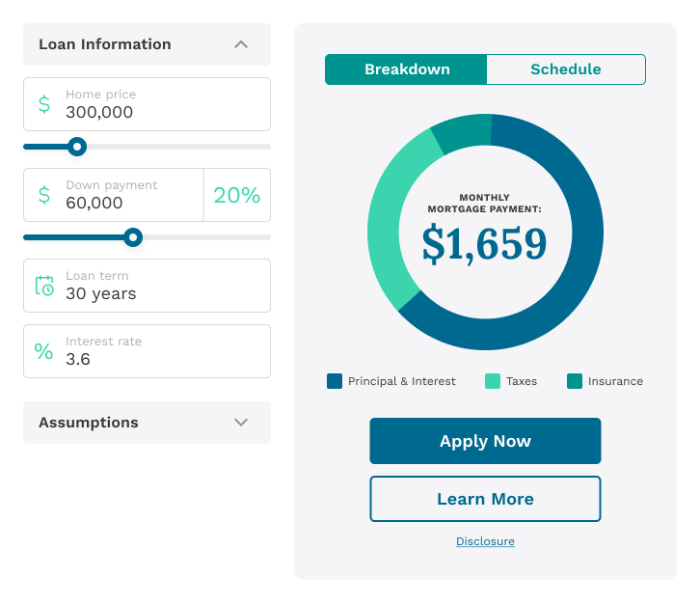Expand the Assumptions section
700x604 pixels.
[241, 423]
